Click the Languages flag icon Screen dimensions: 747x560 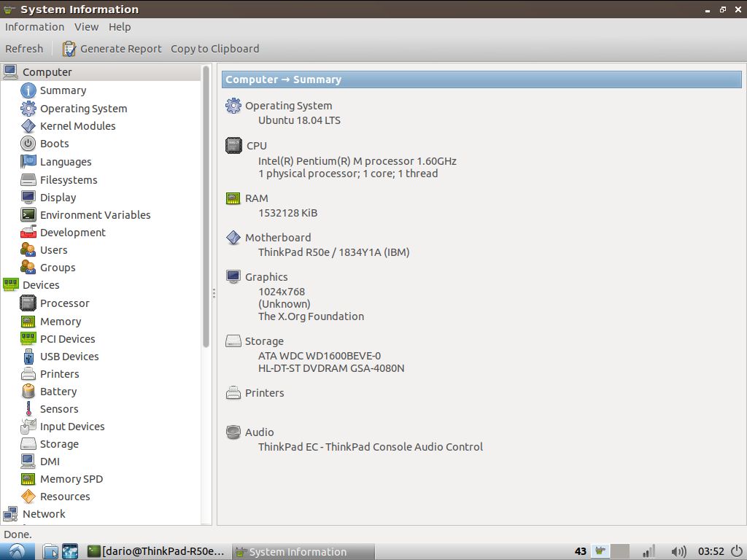pyautogui.click(x=28, y=161)
